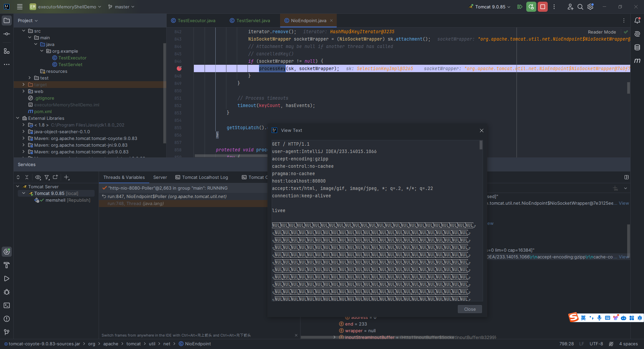Expand the target folder
The height and width of the screenshot is (349, 644).
(x=24, y=85)
